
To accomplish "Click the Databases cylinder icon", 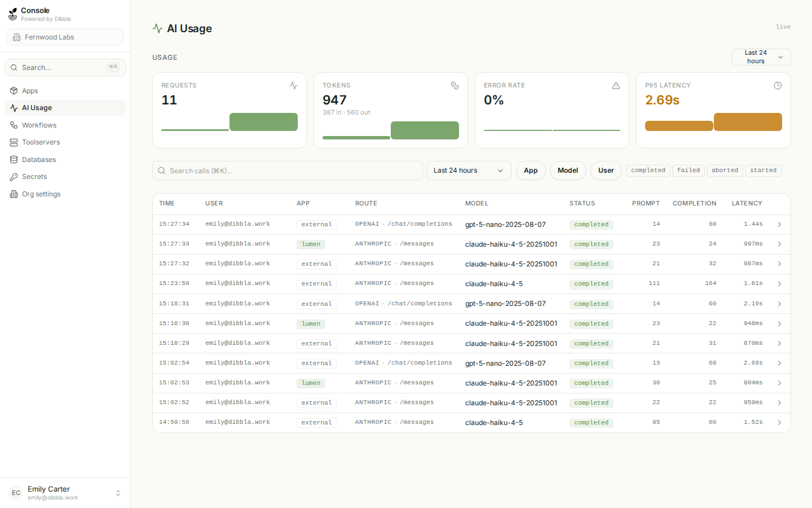I will pos(14,160).
